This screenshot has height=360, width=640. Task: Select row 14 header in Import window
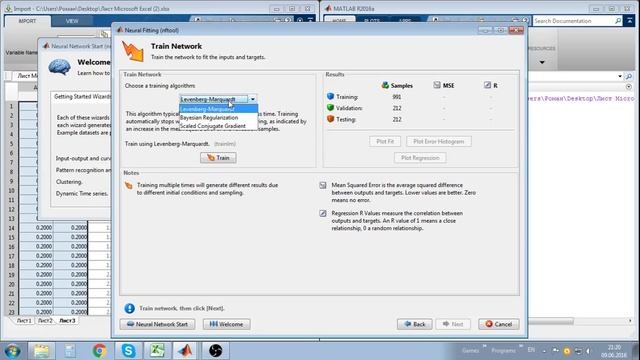11,228
